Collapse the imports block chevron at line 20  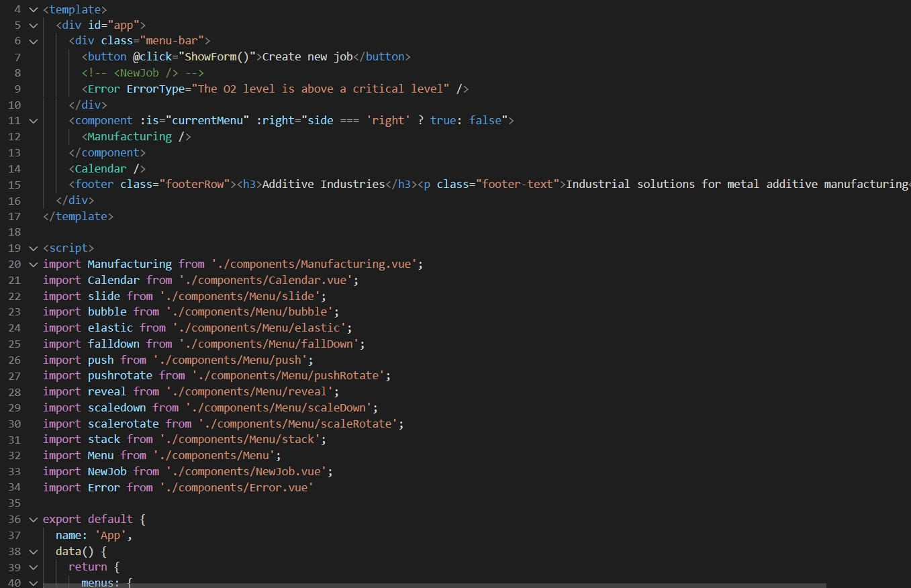coord(34,264)
